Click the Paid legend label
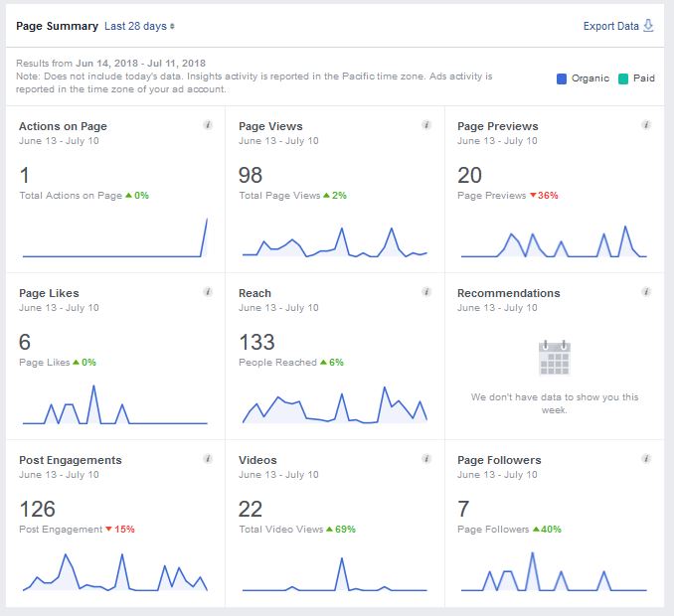The width and height of the screenshot is (674, 616). (644, 78)
